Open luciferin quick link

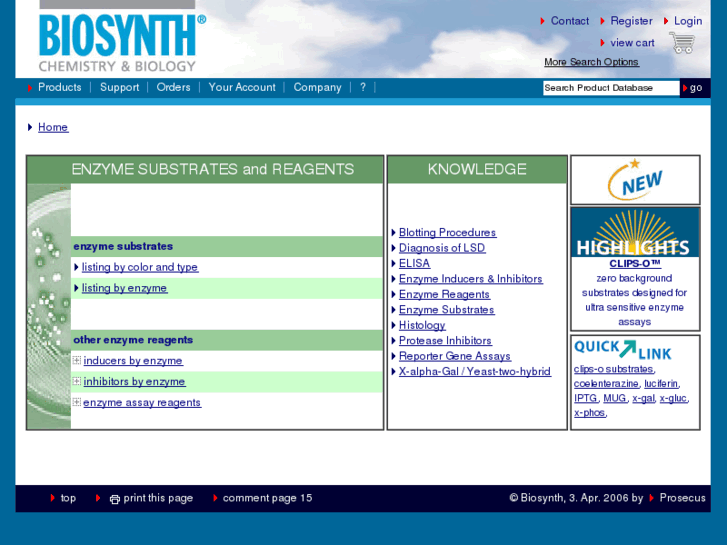tap(661, 384)
